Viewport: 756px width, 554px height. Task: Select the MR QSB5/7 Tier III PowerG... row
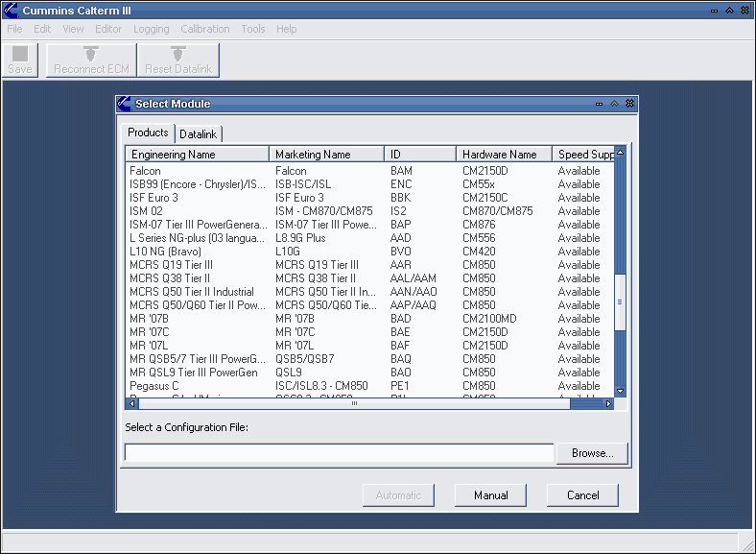[x=369, y=359]
